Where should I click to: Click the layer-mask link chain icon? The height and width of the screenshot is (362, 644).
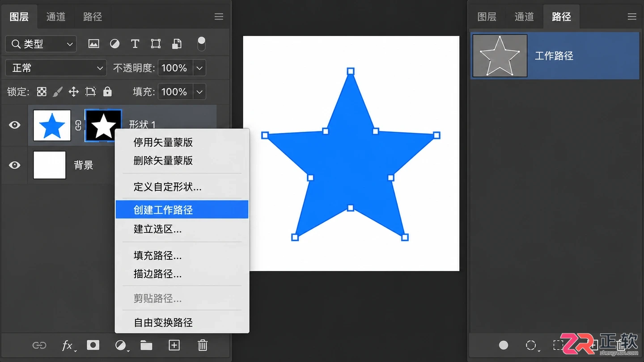pyautogui.click(x=78, y=126)
